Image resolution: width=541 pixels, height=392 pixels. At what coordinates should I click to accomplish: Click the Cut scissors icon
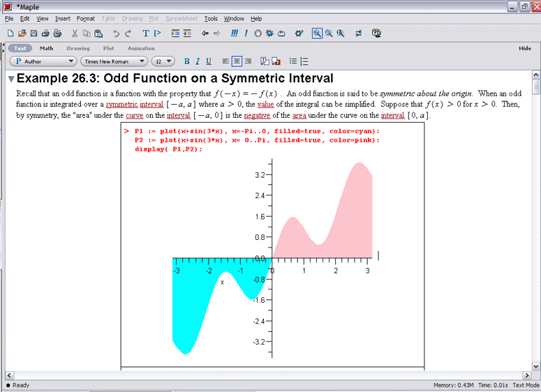click(x=75, y=33)
